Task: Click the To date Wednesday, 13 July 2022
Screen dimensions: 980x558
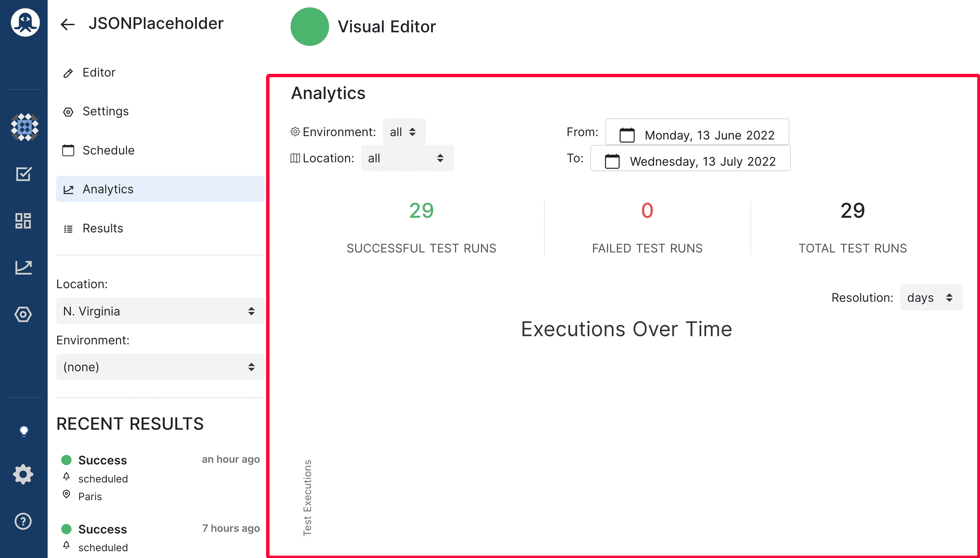Action: pos(690,158)
